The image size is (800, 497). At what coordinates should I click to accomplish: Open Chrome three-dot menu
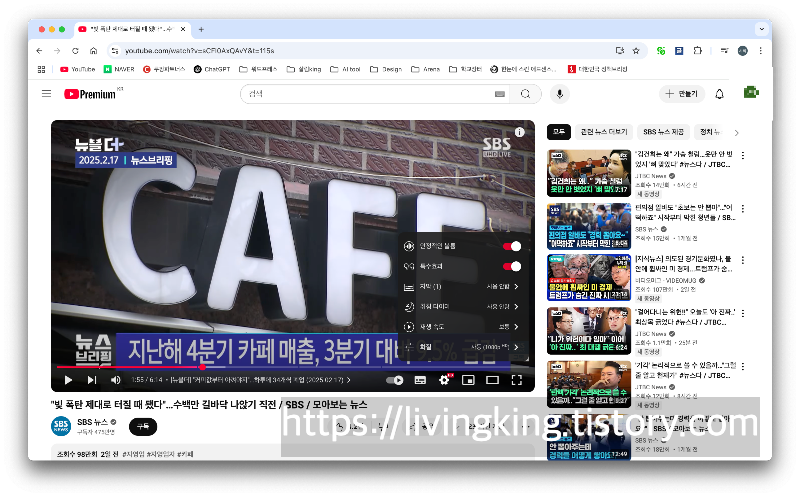click(x=760, y=51)
